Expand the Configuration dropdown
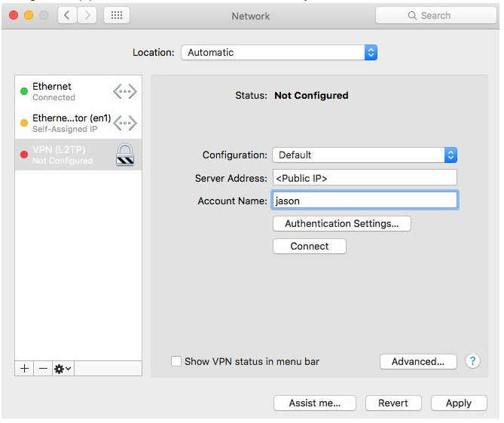This screenshot has width=504, height=423. coord(365,155)
